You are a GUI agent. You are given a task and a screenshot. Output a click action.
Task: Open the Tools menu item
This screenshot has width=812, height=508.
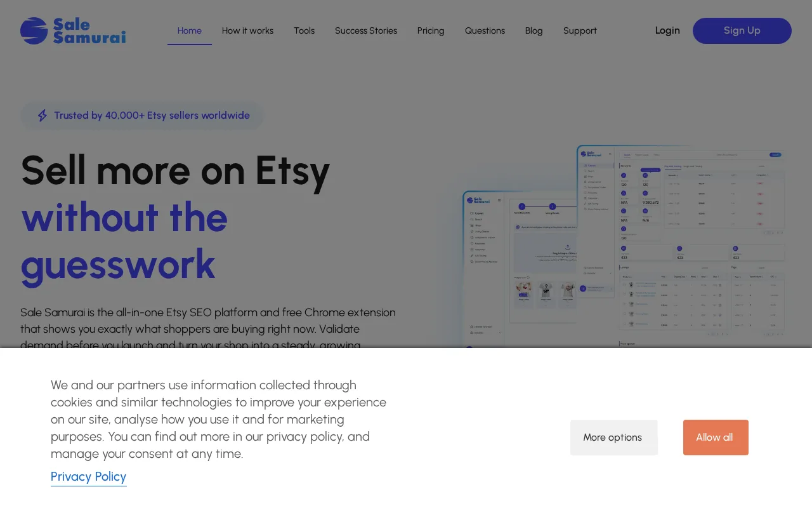tap(304, 30)
